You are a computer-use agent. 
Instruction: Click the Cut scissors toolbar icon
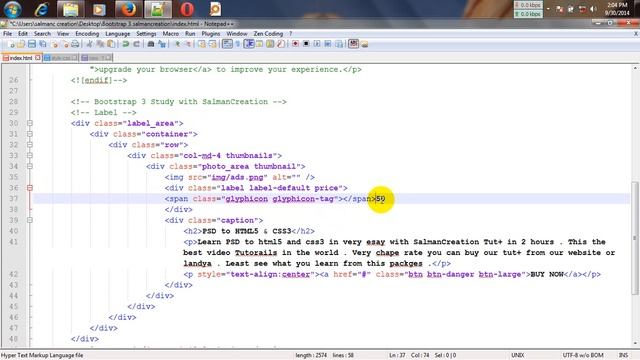(x=89, y=44)
